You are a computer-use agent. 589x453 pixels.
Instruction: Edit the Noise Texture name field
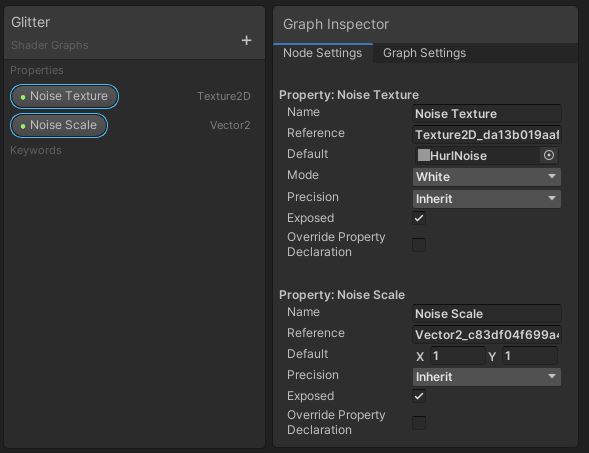coord(486,114)
